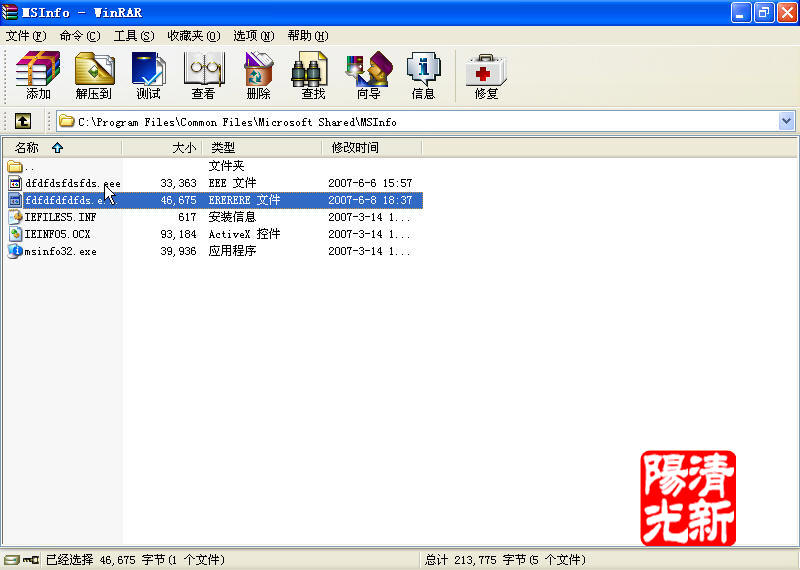
Task: Open the 收藏夹(O) menu
Action: [x=194, y=36]
